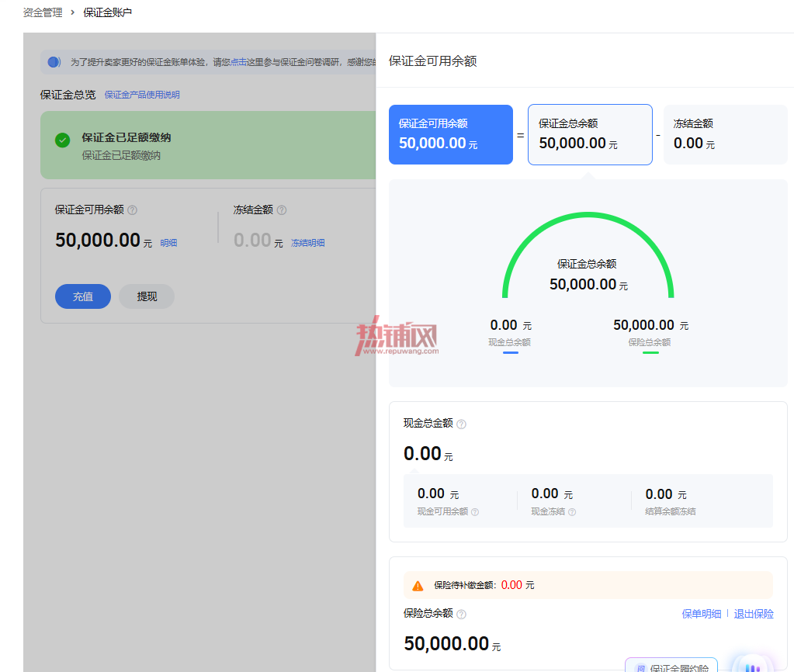794x672 pixels.
Task: Click the 充值 recharge button
Action: (83, 296)
